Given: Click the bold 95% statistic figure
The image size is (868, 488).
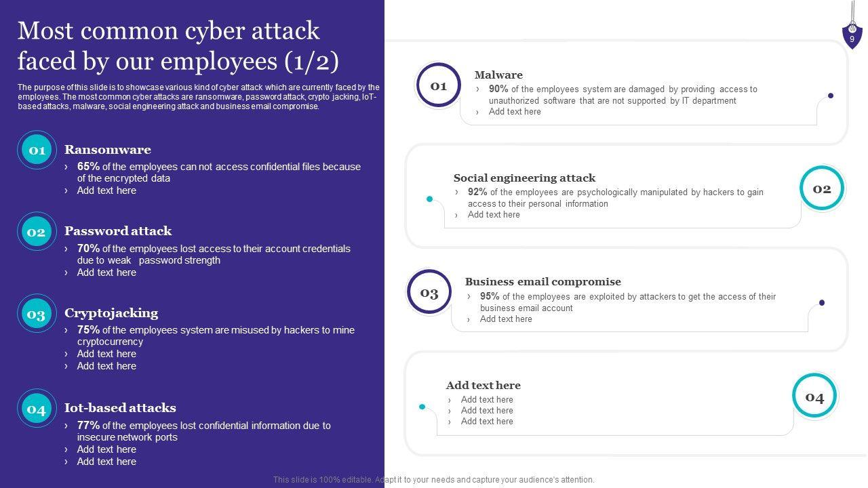Looking at the screenshot, I should click(x=490, y=296).
